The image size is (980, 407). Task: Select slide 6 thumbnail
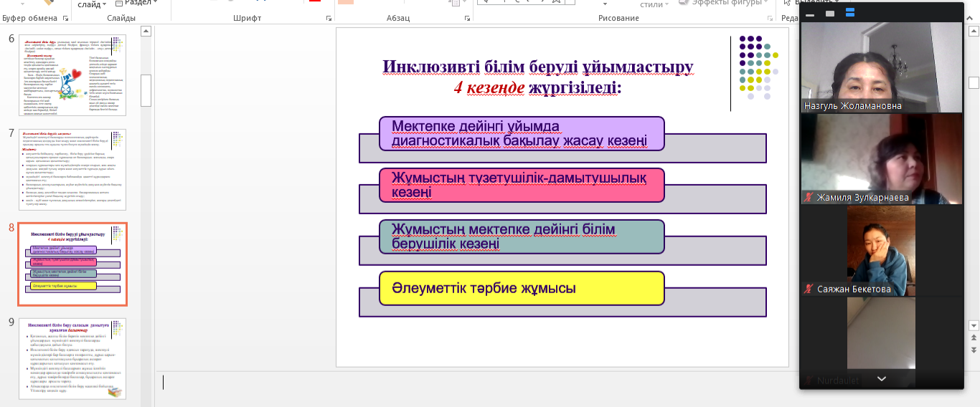pos(72,75)
